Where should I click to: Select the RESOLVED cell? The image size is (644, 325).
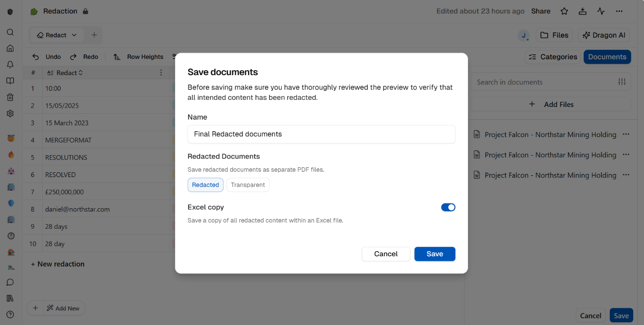(x=107, y=174)
